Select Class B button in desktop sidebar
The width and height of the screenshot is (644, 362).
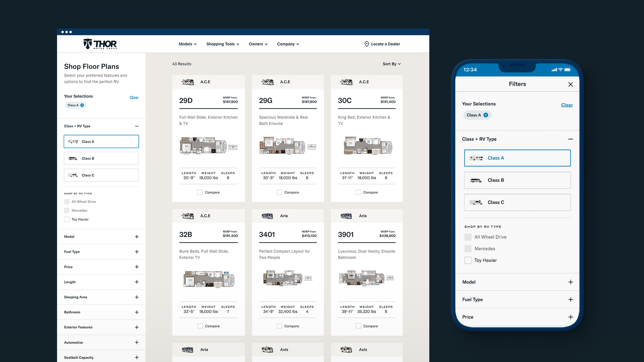click(101, 159)
